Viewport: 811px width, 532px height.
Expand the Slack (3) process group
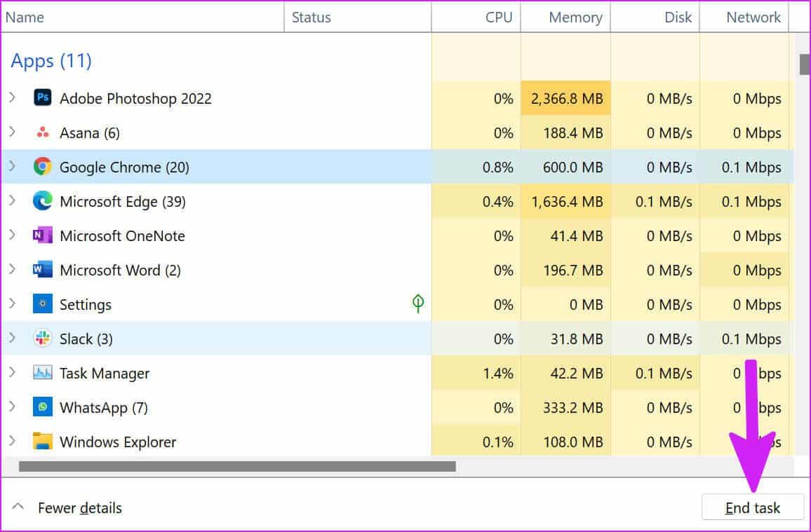13,339
